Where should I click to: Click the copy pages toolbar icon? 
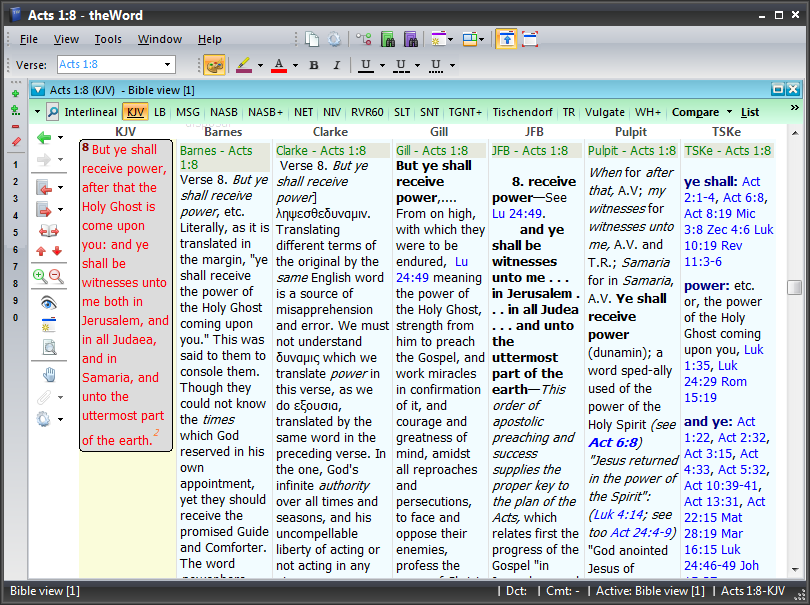[312, 39]
